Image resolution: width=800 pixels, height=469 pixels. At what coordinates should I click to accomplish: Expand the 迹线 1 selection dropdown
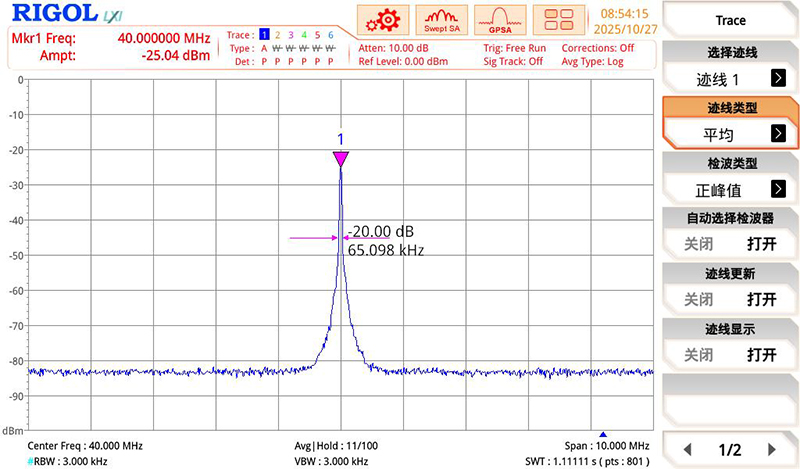(x=730, y=78)
